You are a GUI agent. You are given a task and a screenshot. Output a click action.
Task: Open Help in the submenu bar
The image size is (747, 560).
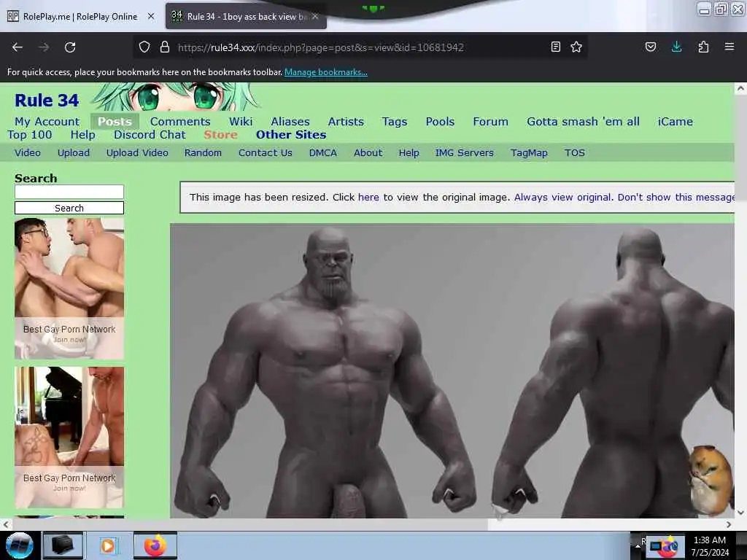click(409, 153)
